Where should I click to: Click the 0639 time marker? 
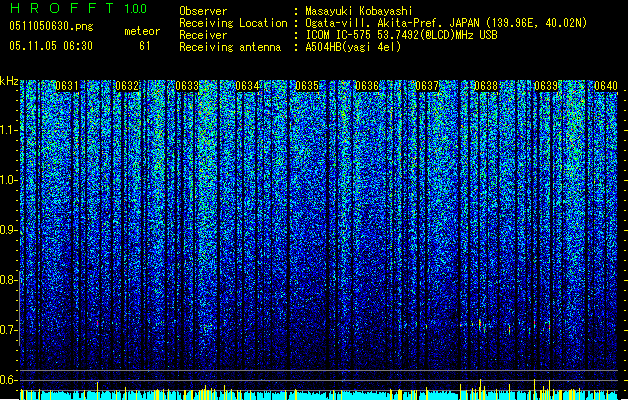tap(546, 86)
